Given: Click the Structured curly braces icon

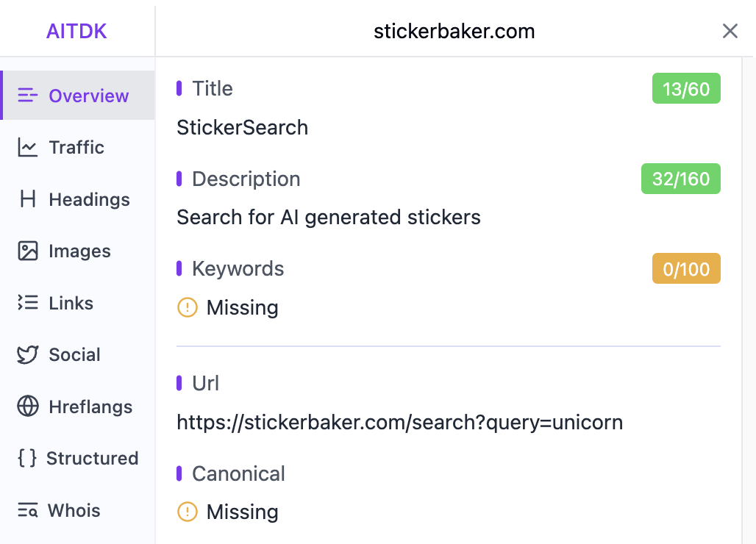Looking at the screenshot, I should click(x=27, y=458).
